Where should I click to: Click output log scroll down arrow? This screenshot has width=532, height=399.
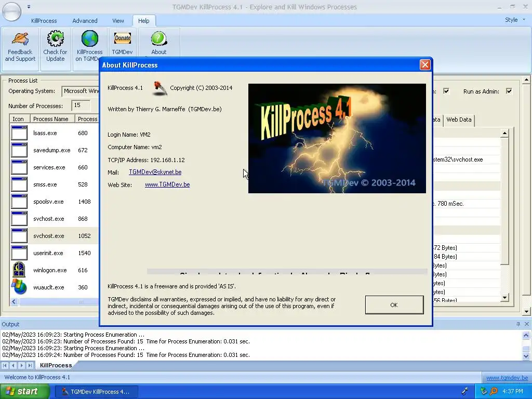526,356
